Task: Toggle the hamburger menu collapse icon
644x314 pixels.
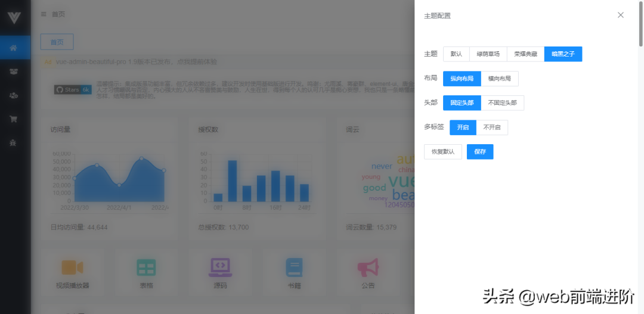Action: click(44, 14)
